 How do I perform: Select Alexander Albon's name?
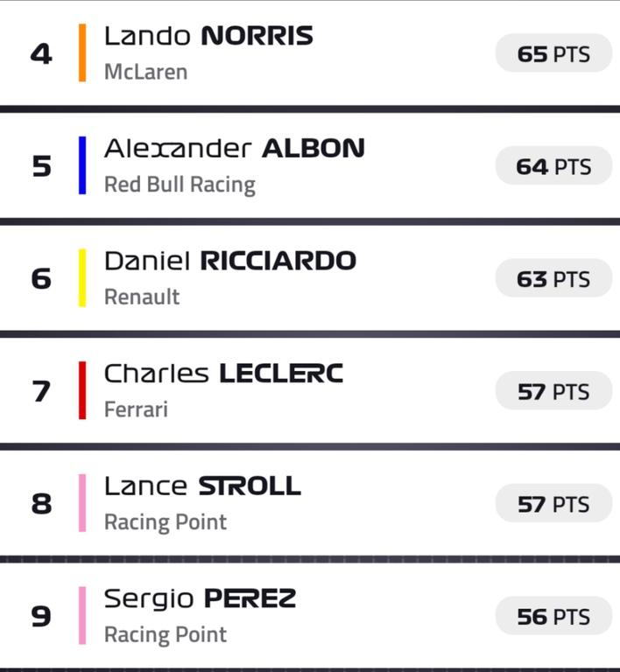(234, 149)
